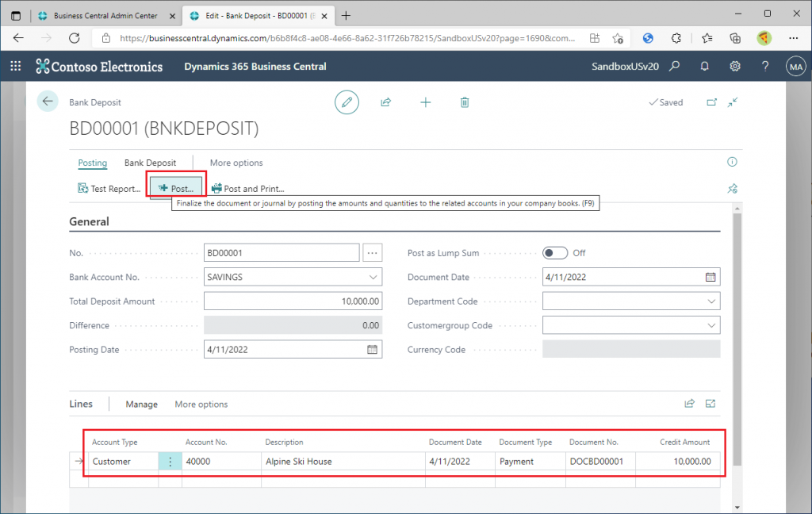Screen dimensions: 812x514
Task: Open the search magnifier in Business Central
Action: (674, 67)
